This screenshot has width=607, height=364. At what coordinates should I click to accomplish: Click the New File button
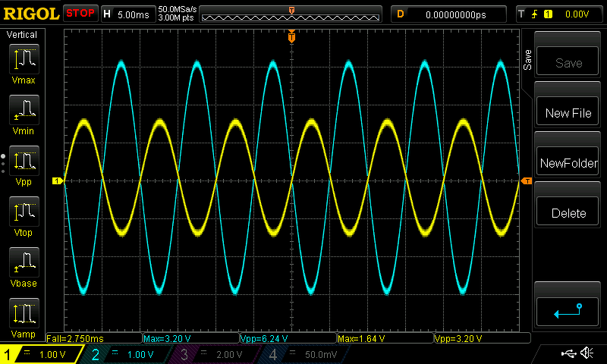pyautogui.click(x=568, y=112)
